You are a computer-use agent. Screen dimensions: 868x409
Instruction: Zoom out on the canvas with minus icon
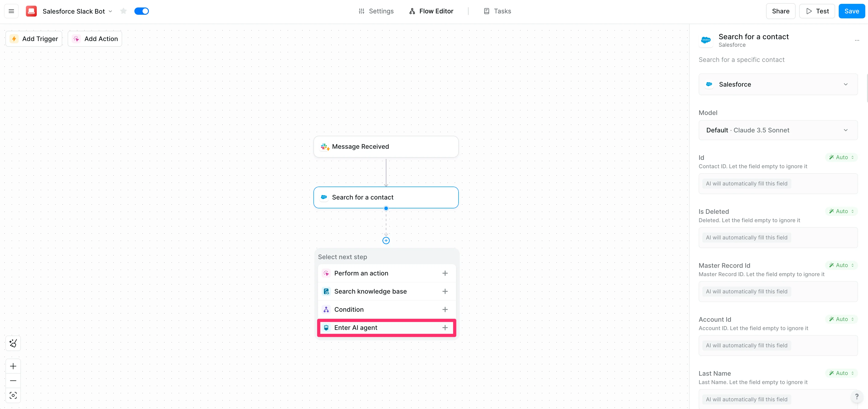(13, 381)
